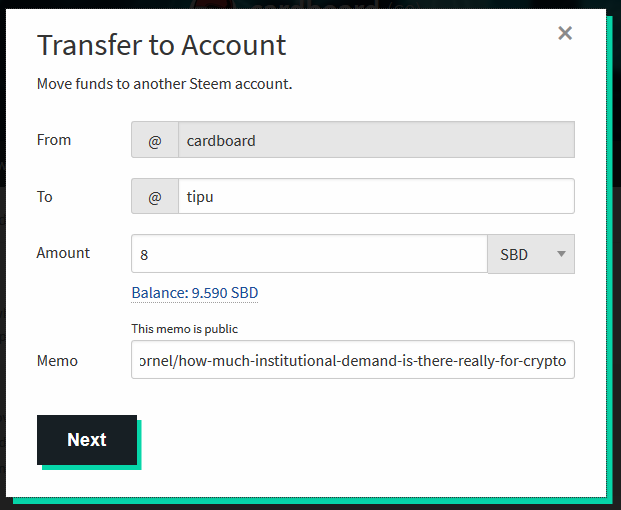Click the Memo label

pos(57,361)
